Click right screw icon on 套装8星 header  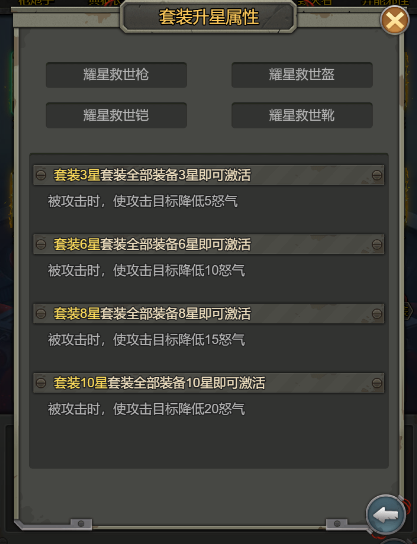click(x=377, y=314)
